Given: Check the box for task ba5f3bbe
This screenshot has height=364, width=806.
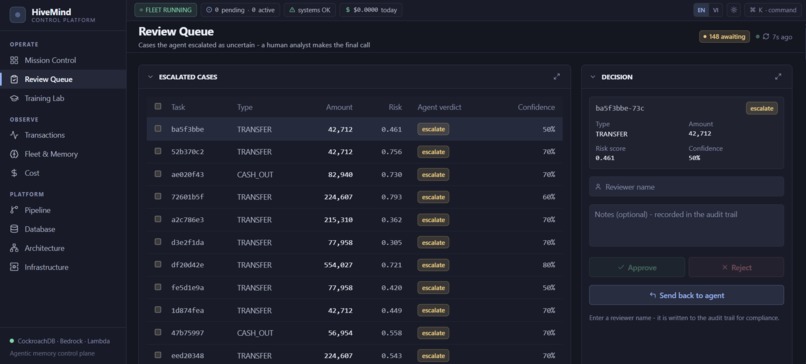Looking at the screenshot, I should [x=158, y=129].
